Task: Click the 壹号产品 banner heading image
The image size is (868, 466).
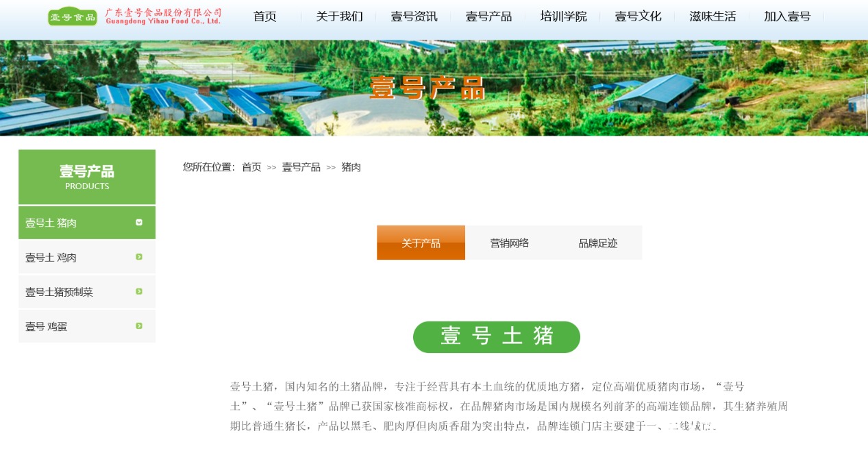Action: tap(427, 87)
